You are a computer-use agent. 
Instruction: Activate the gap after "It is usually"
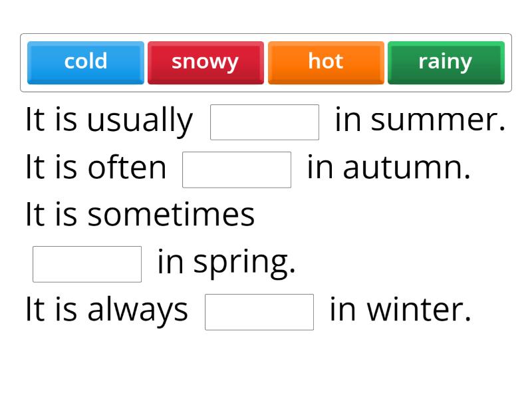265,122
